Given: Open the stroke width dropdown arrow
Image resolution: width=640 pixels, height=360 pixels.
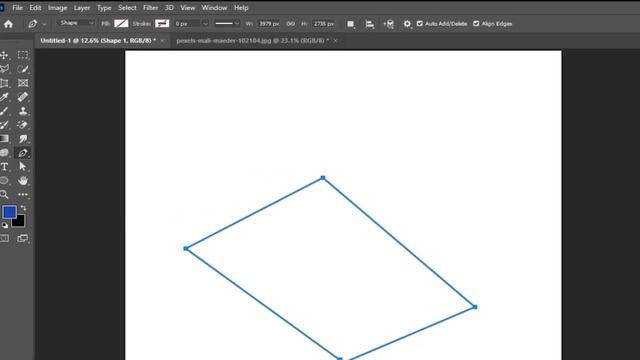Looking at the screenshot, I should tap(205, 24).
